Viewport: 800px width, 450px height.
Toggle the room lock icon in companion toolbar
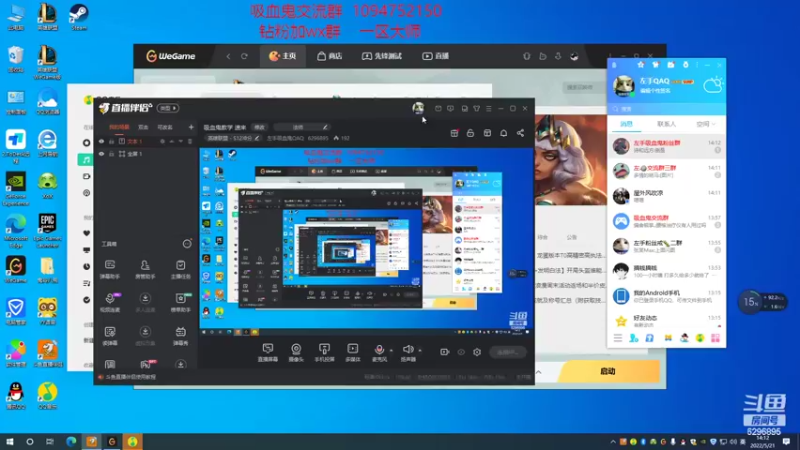click(x=470, y=133)
